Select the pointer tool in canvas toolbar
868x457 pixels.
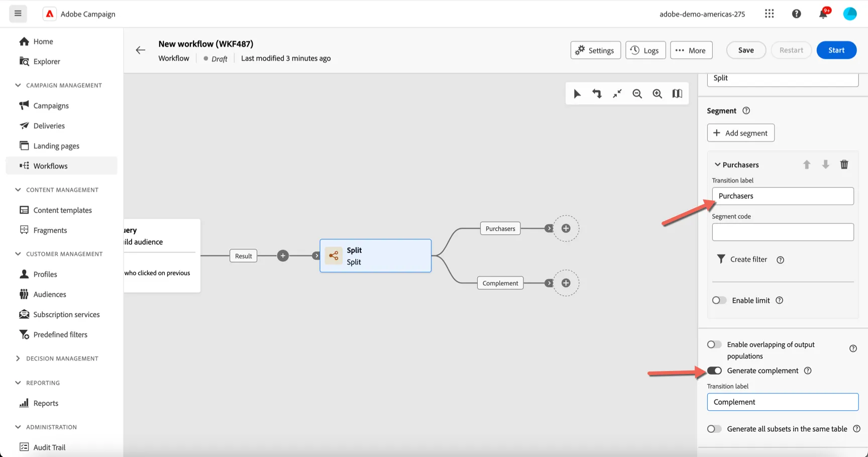(x=577, y=94)
